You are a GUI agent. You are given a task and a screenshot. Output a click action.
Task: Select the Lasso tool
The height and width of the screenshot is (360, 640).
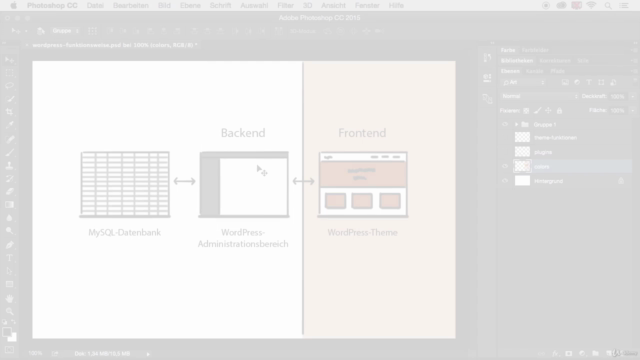pos(9,86)
